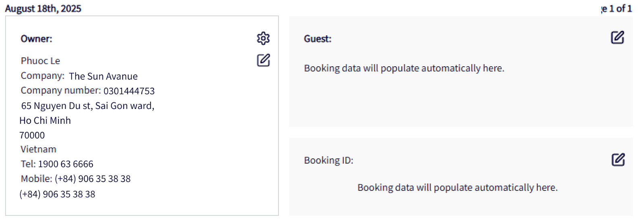
Task: Click the Guest heading label
Action: click(x=318, y=39)
